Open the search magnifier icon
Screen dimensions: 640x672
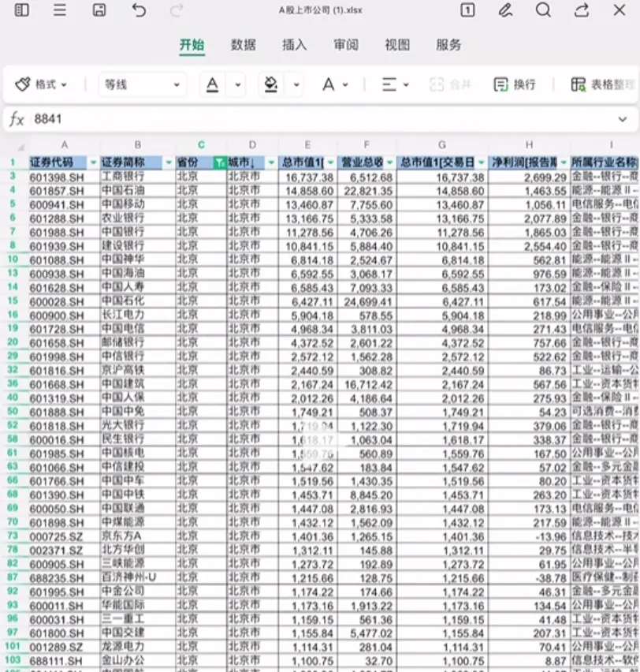pyautogui.click(x=543, y=9)
